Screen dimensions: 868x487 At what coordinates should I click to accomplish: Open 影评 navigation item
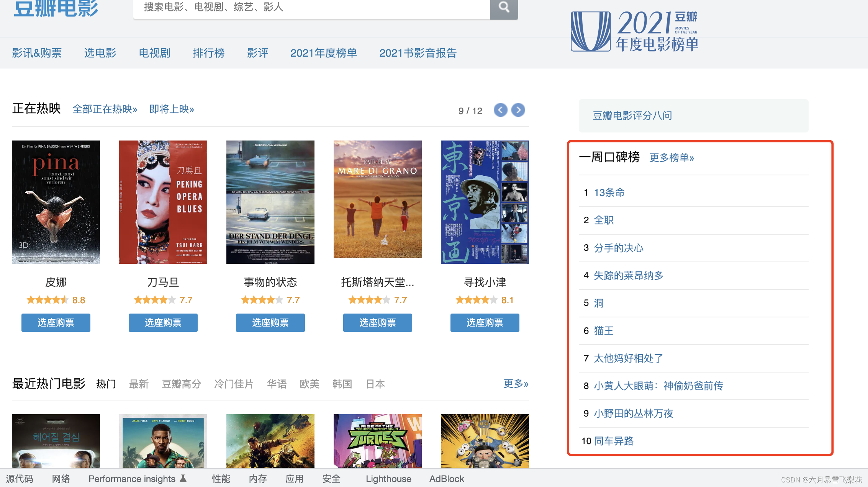[258, 53]
